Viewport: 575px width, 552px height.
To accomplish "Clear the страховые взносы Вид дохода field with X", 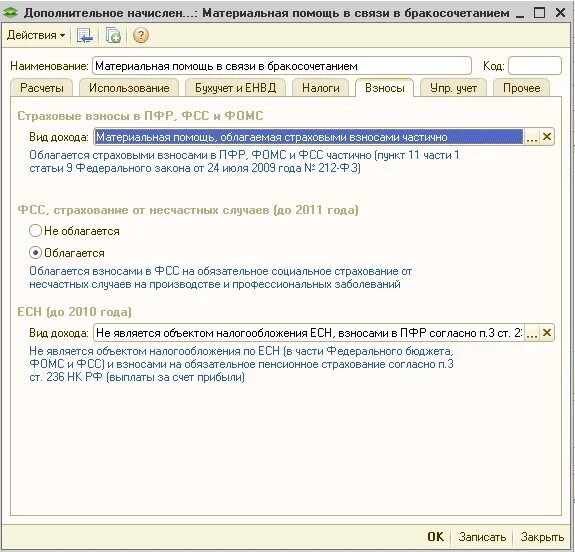I will (x=546, y=137).
